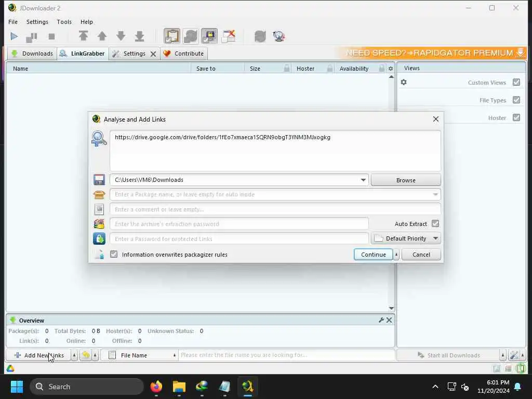Expand Add New Links options arrow
This screenshot has height=399, width=532.
pos(74,355)
